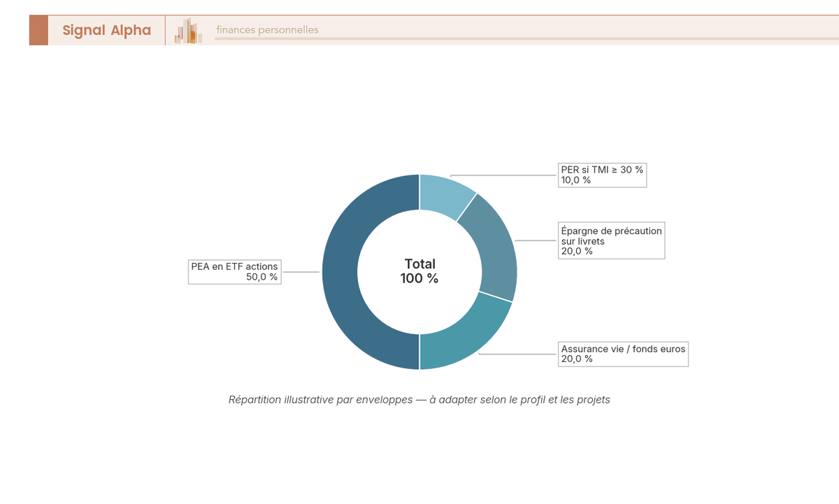This screenshot has width=839, height=504.
Task: Click the Répartition illustrative caption text
Action: pyautogui.click(x=419, y=400)
